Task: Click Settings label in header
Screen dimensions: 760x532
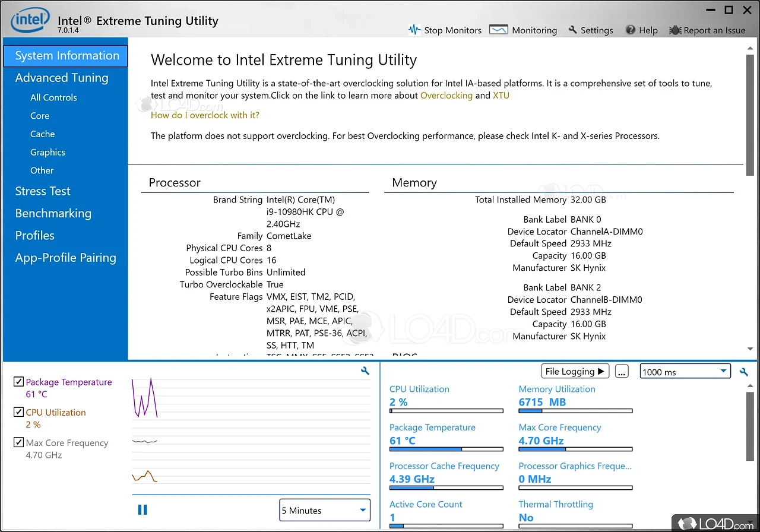Action: [x=597, y=30]
